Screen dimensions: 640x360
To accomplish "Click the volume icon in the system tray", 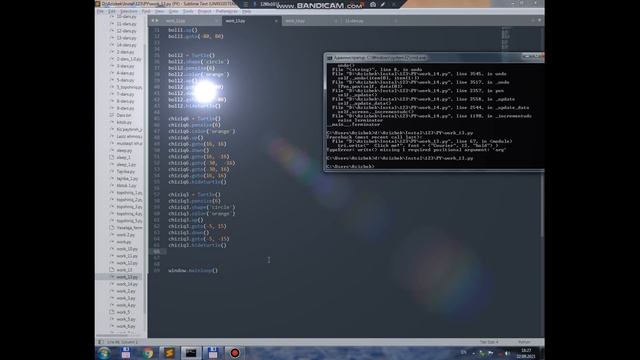I will pos(507,353).
